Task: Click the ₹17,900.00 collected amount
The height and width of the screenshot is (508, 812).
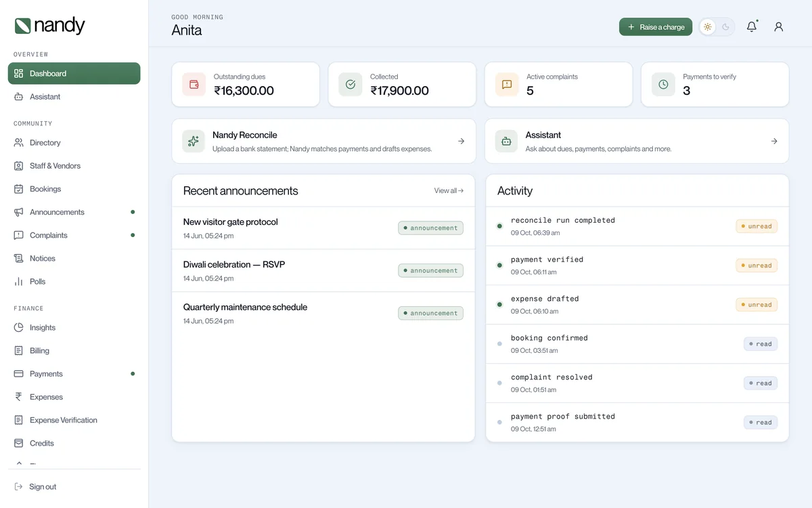Action: [x=399, y=91]
